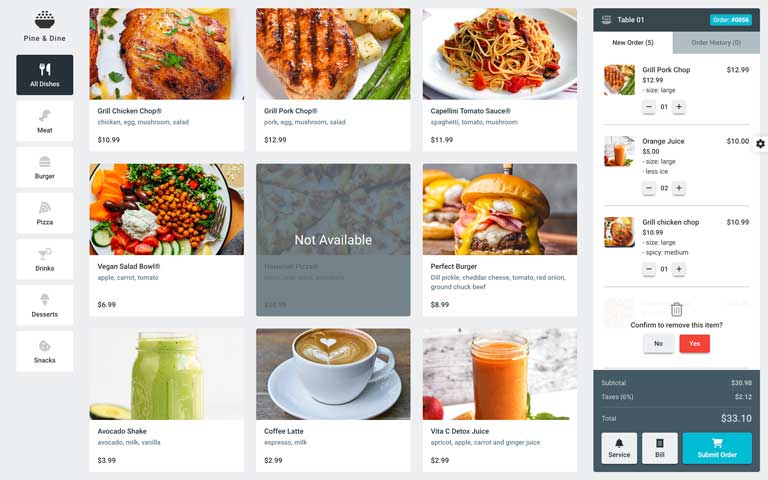This screenshot has width=768, height=480.
Task: Cancel removal by clicking No
Action: tap(658, 343)
